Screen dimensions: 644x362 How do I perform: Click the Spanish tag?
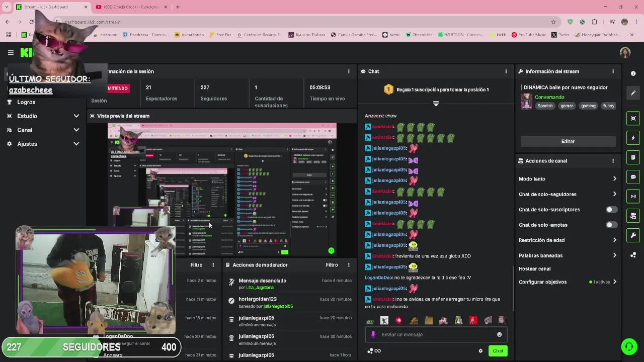(x=545, y=106)
